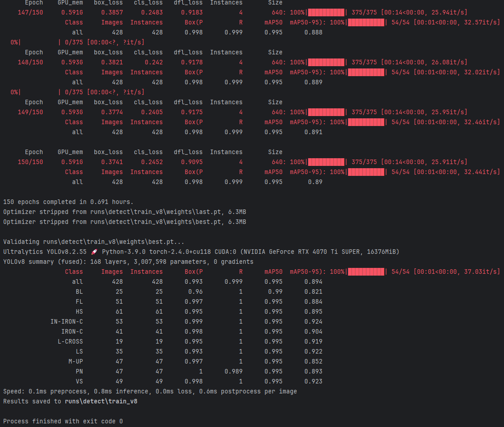Click the 148/150 epoch counter
504x427 pixels.
(x=30, y=62)
